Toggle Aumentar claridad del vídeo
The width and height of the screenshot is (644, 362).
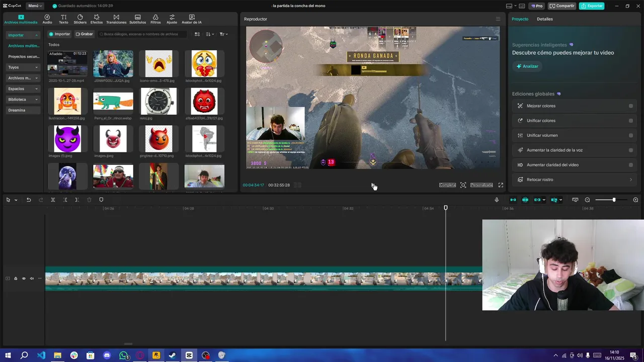click(631, 165)
